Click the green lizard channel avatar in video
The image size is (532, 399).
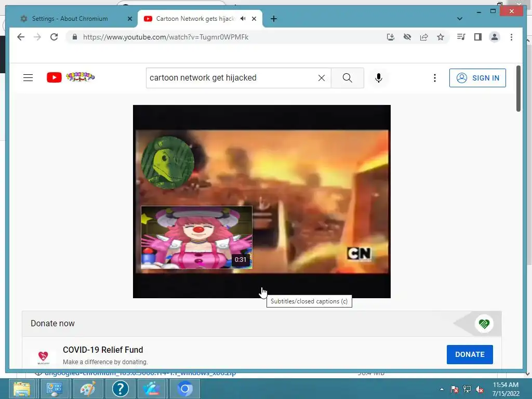coord(167,162)
